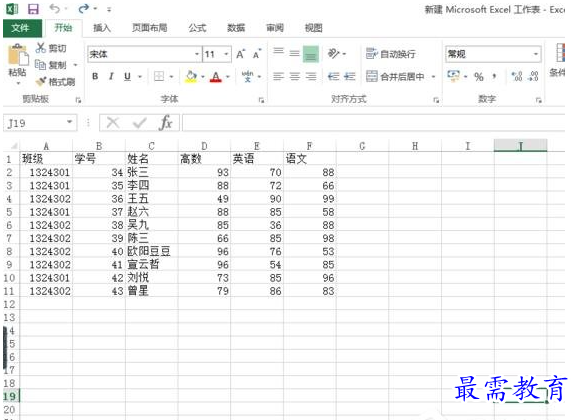
Task: Switch to the 公式 Formulas tab
Action: [x=197, y=28]
